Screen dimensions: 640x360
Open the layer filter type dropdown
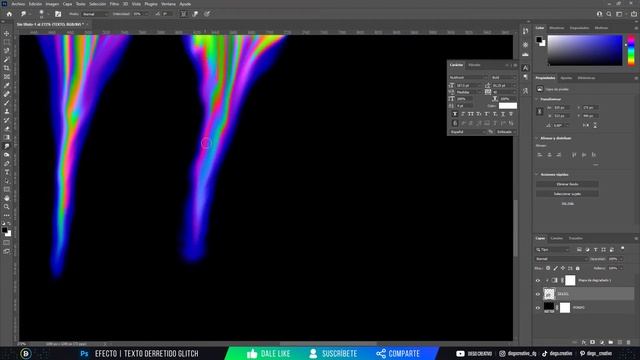pos(552,249)
